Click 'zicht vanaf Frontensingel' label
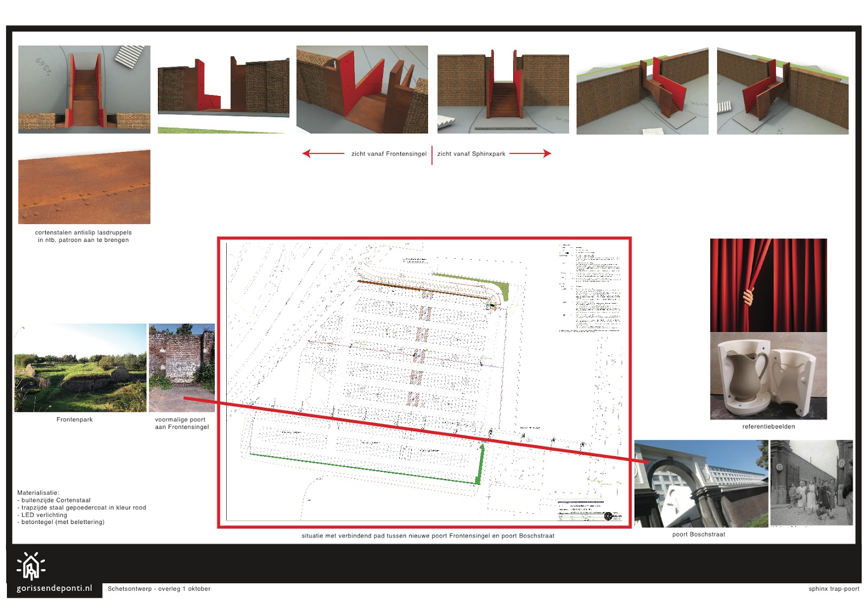868x614 pixels. tap(389, 154)
